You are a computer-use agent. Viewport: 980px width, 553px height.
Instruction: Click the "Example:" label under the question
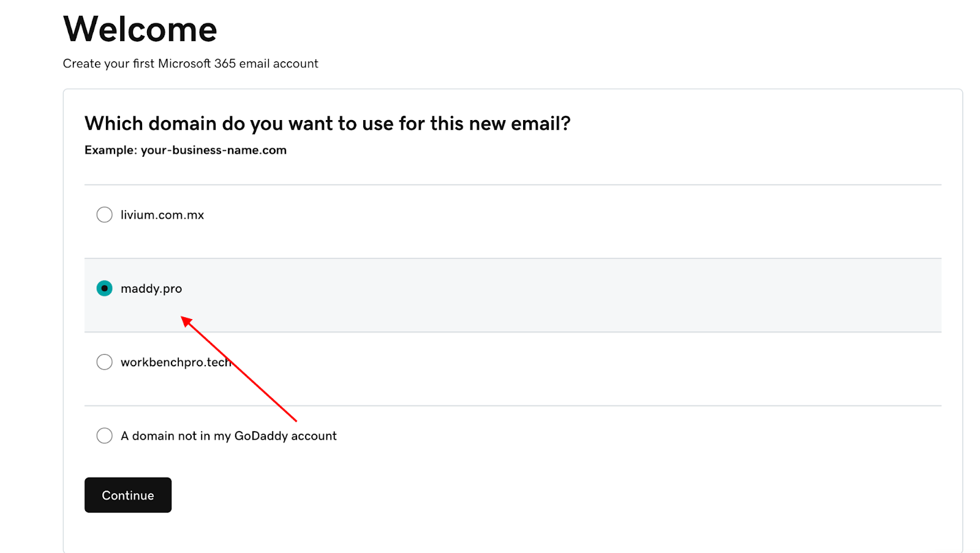click(x=111, y=150)
